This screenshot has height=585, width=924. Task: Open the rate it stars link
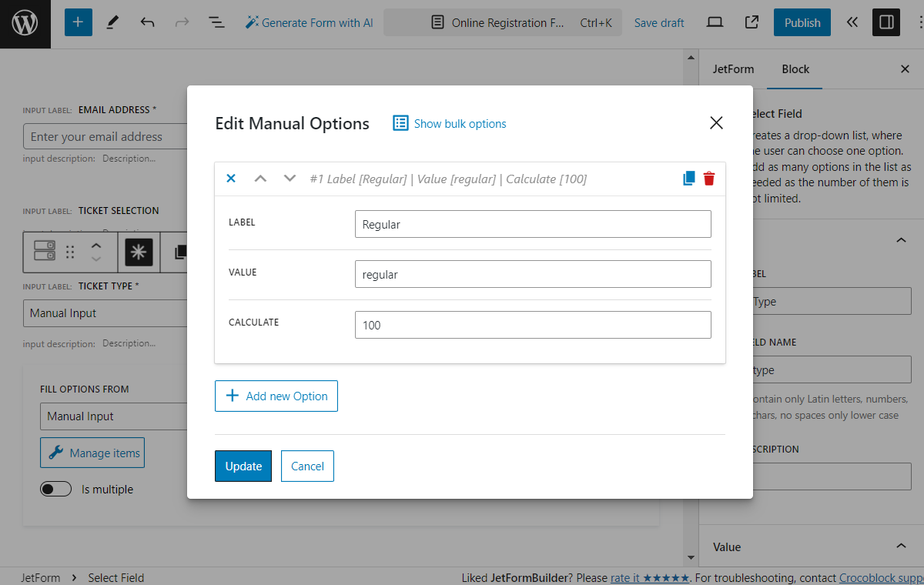[650, 577]
